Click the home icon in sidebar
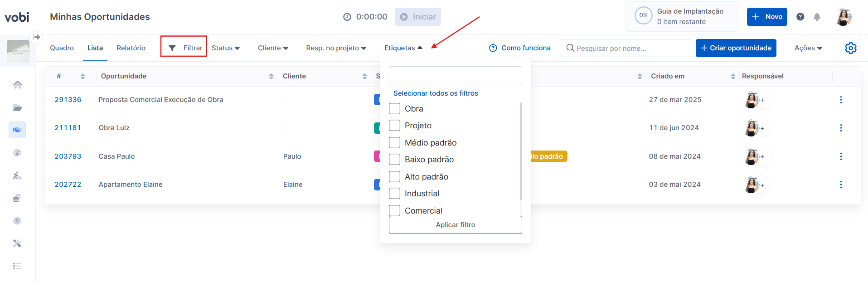Viewport: 868px width, 282px height. click(x=17, y=85)
